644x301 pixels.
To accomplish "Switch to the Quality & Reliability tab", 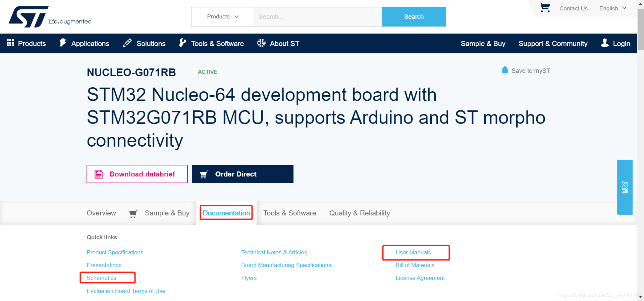I will click(360, 213).
